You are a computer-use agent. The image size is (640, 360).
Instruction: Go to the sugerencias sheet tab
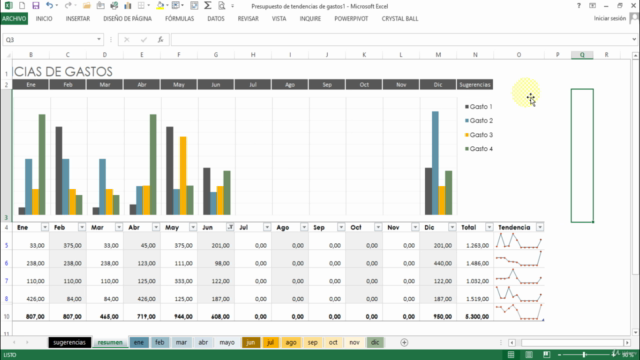[69, 342]
